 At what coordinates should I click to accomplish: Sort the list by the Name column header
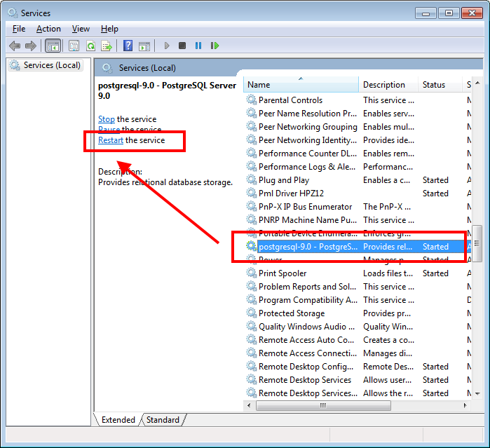pyautogui.click(x=301, y=85)
